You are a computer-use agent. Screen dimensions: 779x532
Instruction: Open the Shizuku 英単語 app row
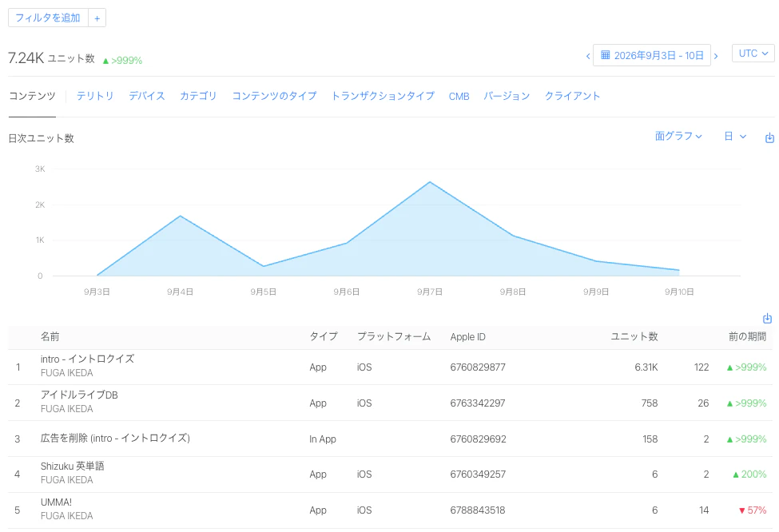tap(390, 474)
